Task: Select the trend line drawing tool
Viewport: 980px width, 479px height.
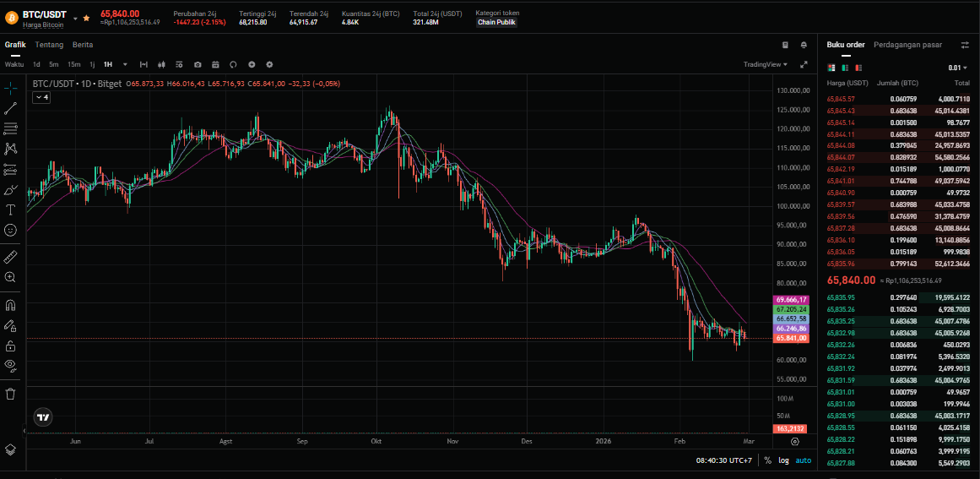Action: (x=10, y=108)
